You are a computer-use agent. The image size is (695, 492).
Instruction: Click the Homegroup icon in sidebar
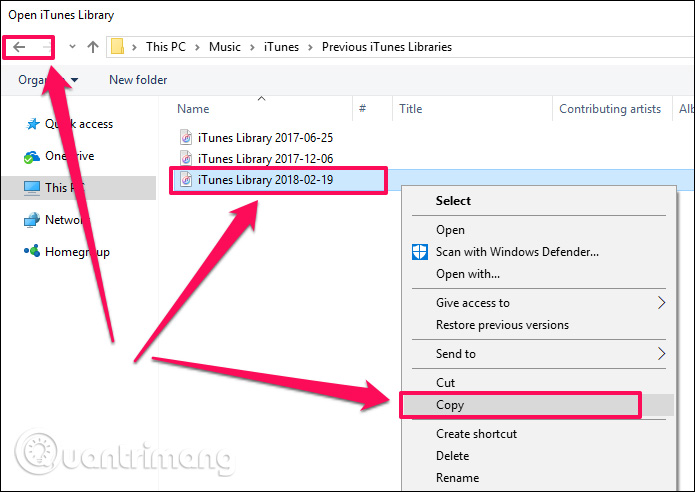pos(31,252)
